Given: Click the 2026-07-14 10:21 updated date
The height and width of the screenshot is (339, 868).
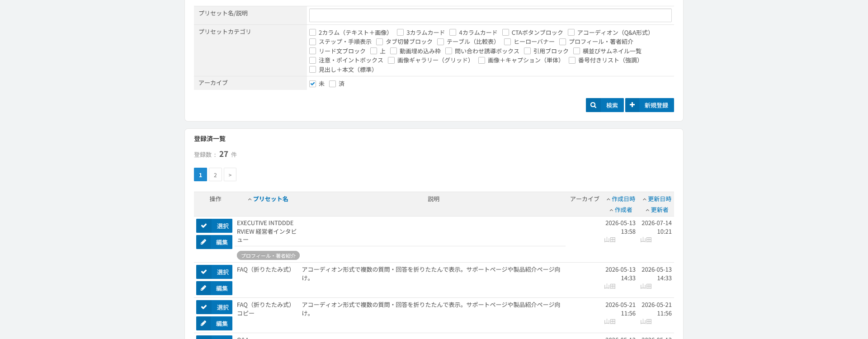Looking at the screenshot, I should [x=656, y=227].
